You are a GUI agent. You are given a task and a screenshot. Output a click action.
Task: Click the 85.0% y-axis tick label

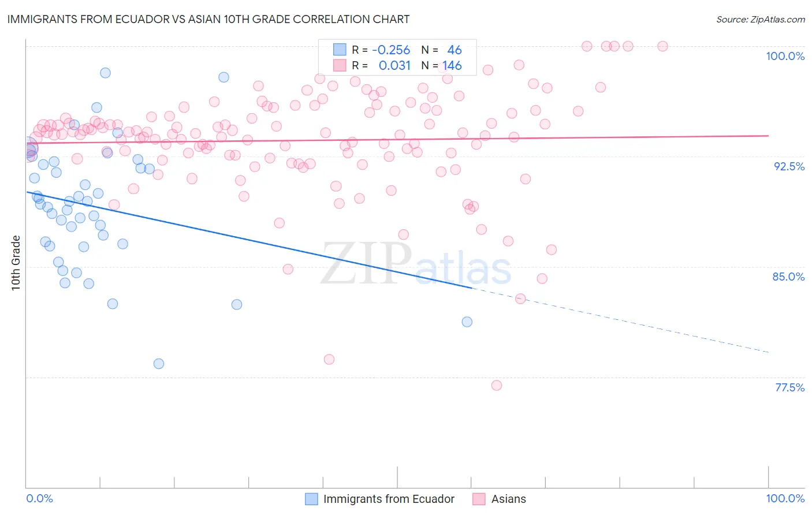point(788,277)
